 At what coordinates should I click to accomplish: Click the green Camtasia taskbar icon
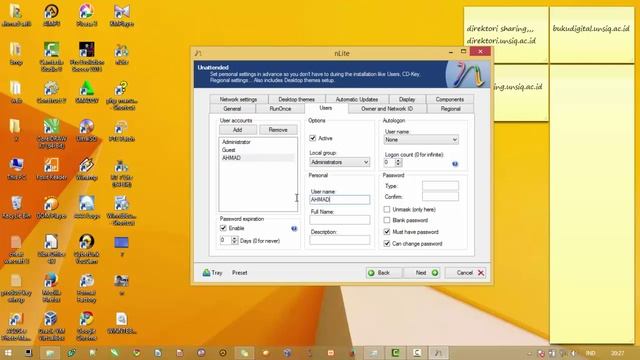tap(395, 353)
